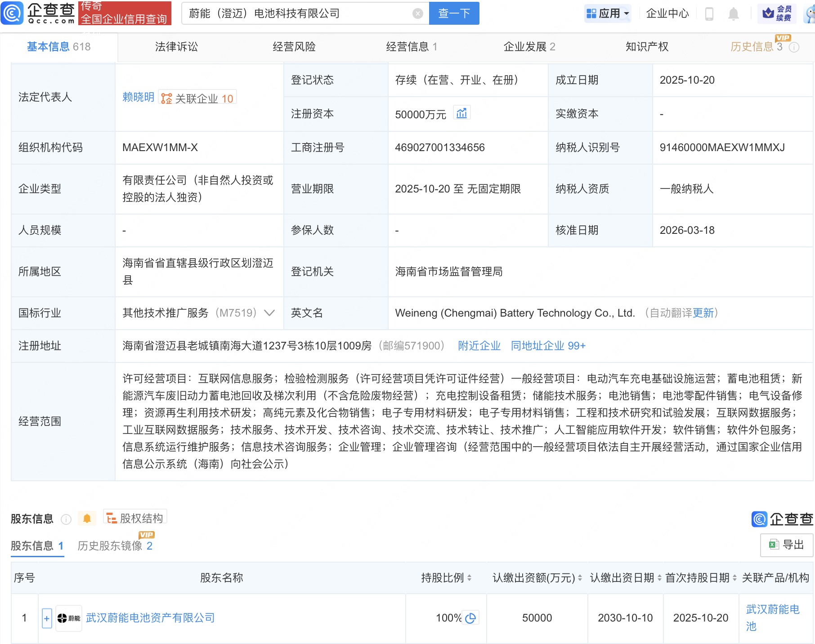The width and height of the screenshot is (815, 644).
Task: Open the mobile app phone icon
Action: [x=709, y=14]
